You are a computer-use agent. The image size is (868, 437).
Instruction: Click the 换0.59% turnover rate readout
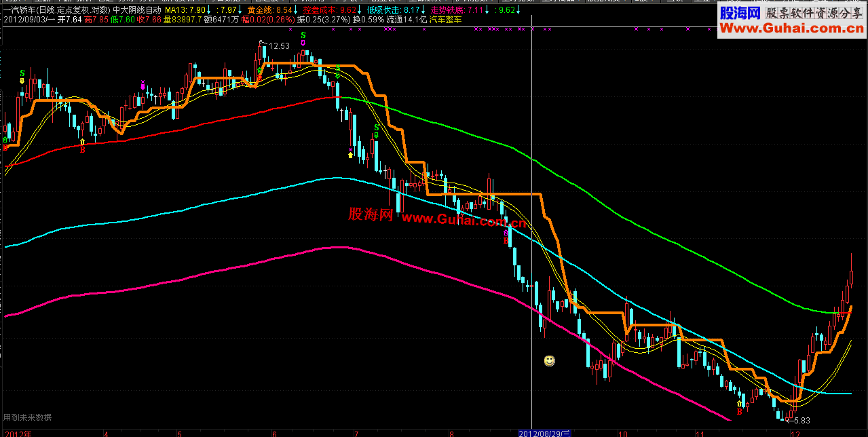pyautogui.click(x=369, y=20)
